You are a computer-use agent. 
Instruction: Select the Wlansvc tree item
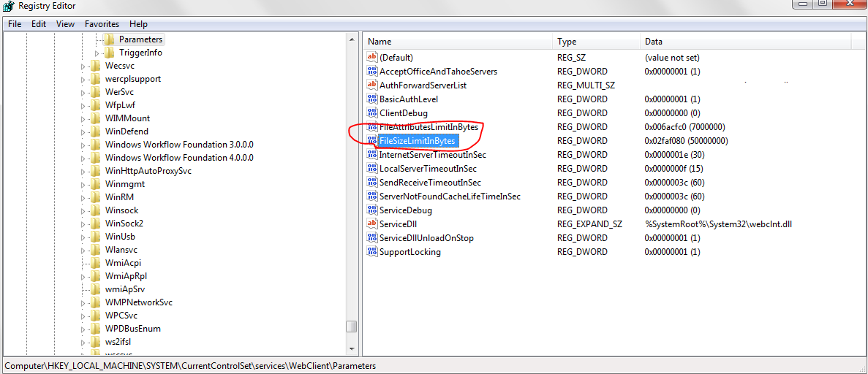click(121, 250)
